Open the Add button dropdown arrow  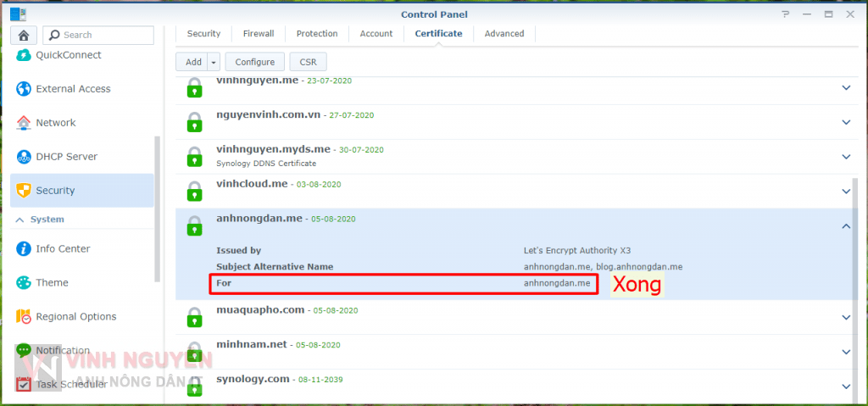tap(214, 62)
